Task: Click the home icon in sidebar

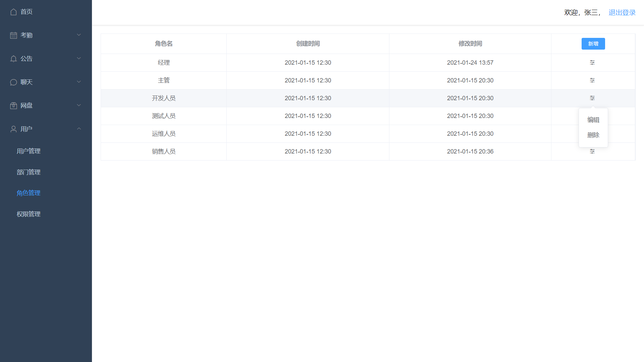Action: click(13, 12)
